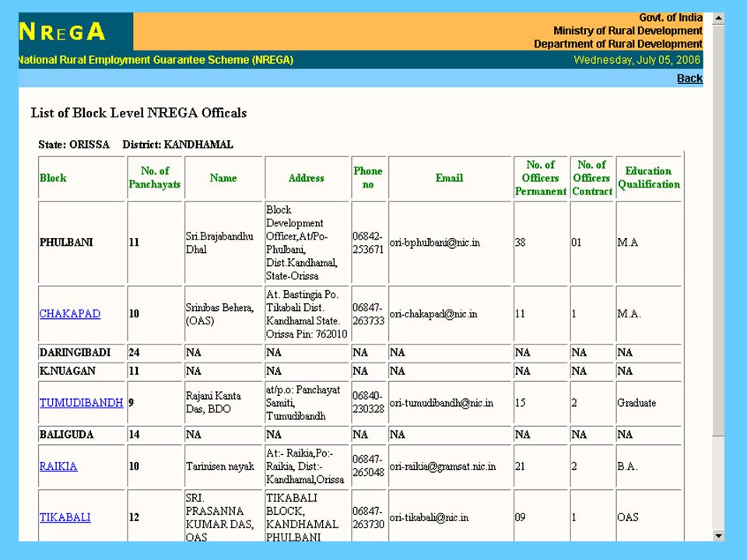The height and width of the screenshot is (560, 747).
Task: Click the name Sri.Brajabandhu Dhal
Action: click(219, 243)
